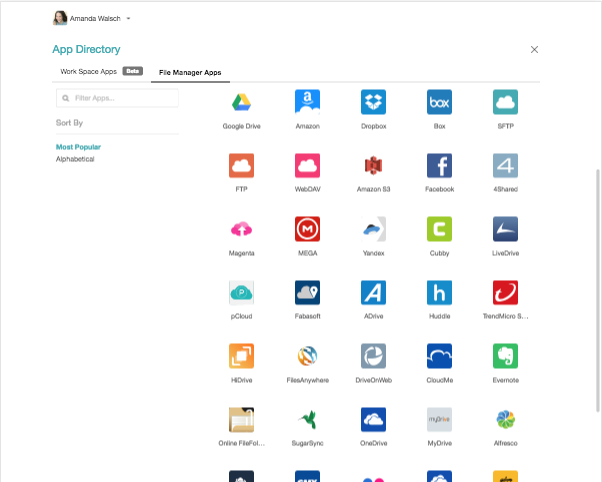The image size is (602, 482).
Task: Select the DriveOnWeb app icon
Action: [x=374, y=356]
